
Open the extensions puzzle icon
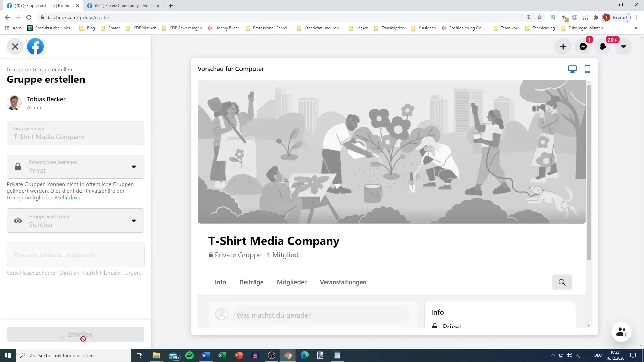596,17
